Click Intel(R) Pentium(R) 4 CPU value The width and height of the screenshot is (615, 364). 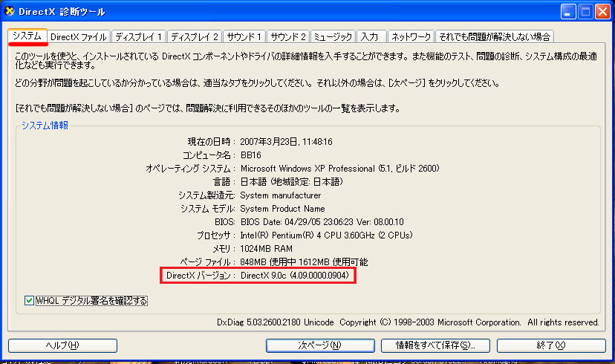[x=326, y=235]
